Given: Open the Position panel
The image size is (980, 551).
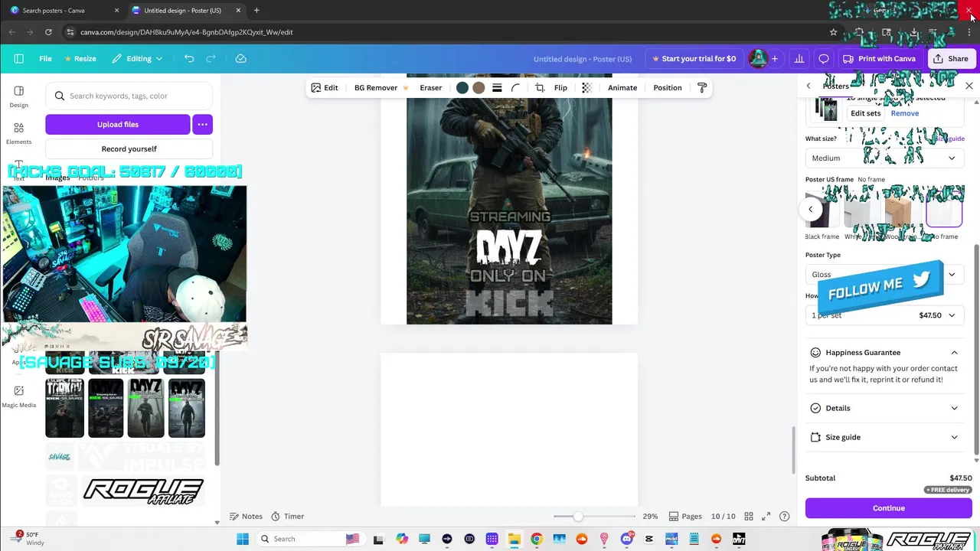Looking at the screenshot, I should [x=668, y=88].
